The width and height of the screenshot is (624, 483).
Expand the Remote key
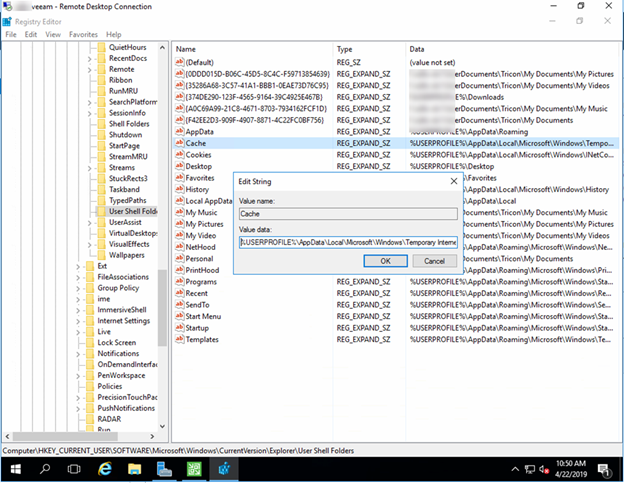pyautogui.click(x=90, y=70)
